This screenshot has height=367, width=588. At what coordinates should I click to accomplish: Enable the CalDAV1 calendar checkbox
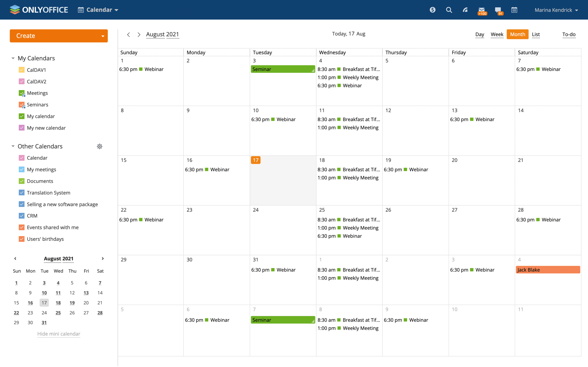(x=21, y=70)
